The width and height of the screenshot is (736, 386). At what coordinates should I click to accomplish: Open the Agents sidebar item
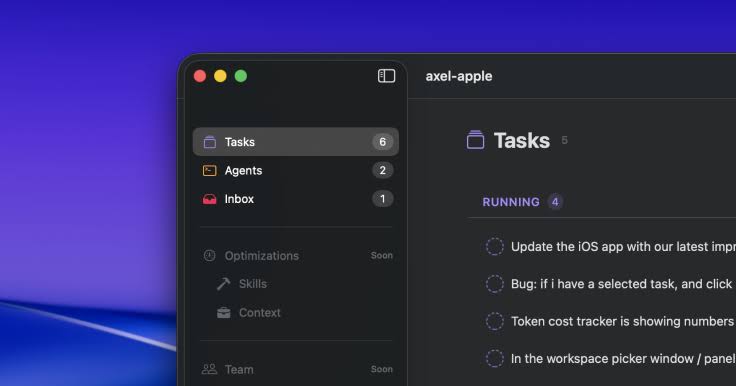tap(296, 170)
